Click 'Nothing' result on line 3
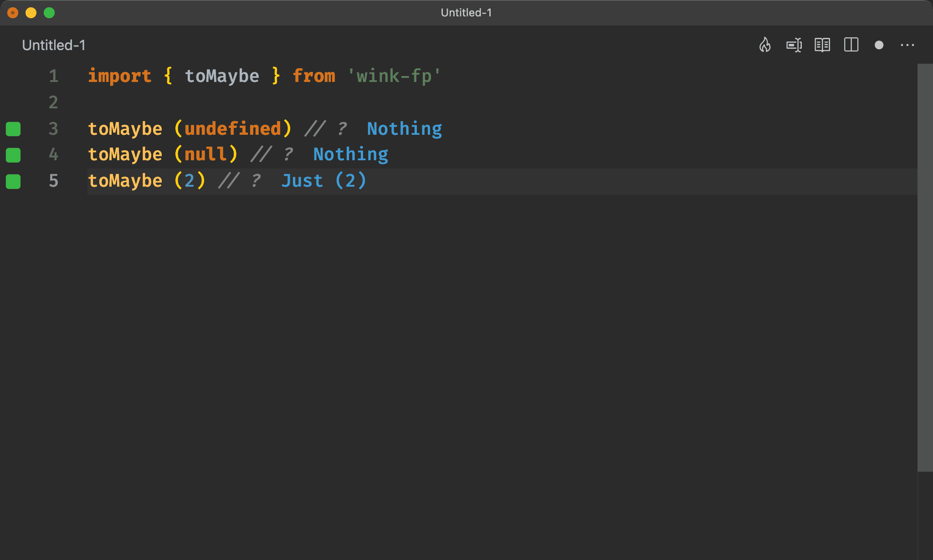 pos(405,129)
